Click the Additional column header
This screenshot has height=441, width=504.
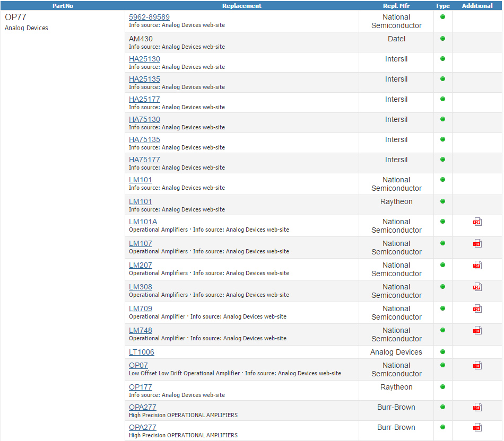coord(477,6)
